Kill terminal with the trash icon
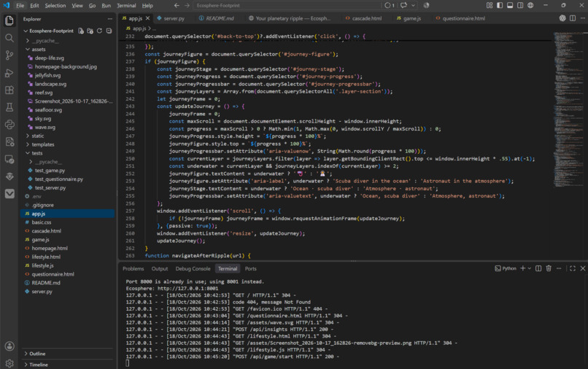Image resolution: width=588 pixels, height=369 pixels. (x=549, y=268)
